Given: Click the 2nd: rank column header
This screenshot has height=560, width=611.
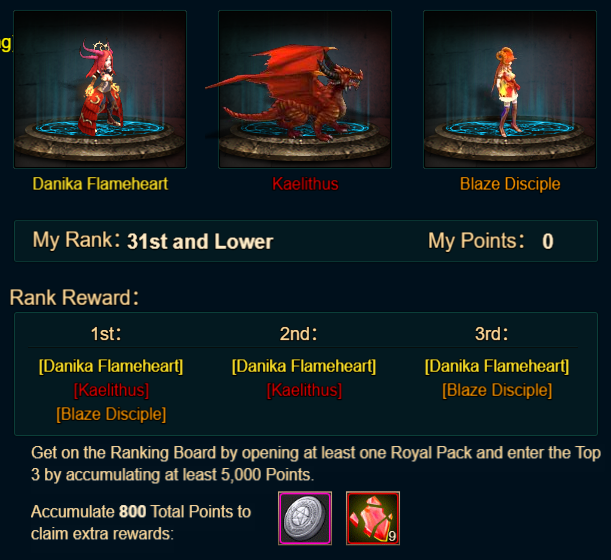Looking at the screenshot, I should [298, 334].
